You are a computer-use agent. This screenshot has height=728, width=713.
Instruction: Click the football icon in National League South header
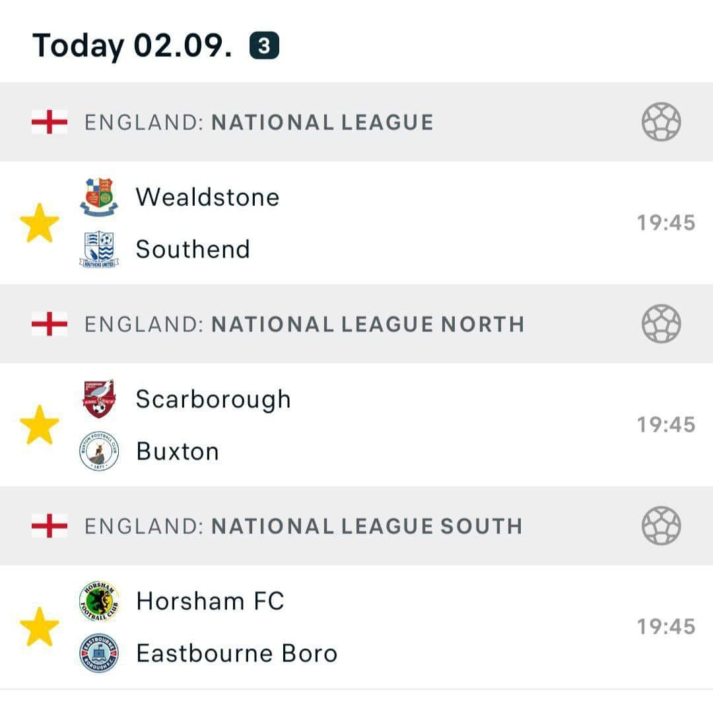click(662, 525)
